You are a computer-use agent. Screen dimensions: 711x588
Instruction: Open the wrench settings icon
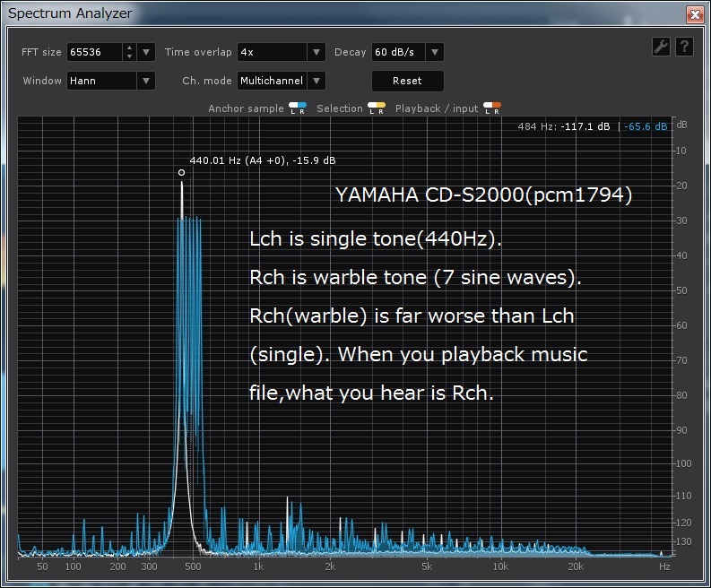click(661, 47)
